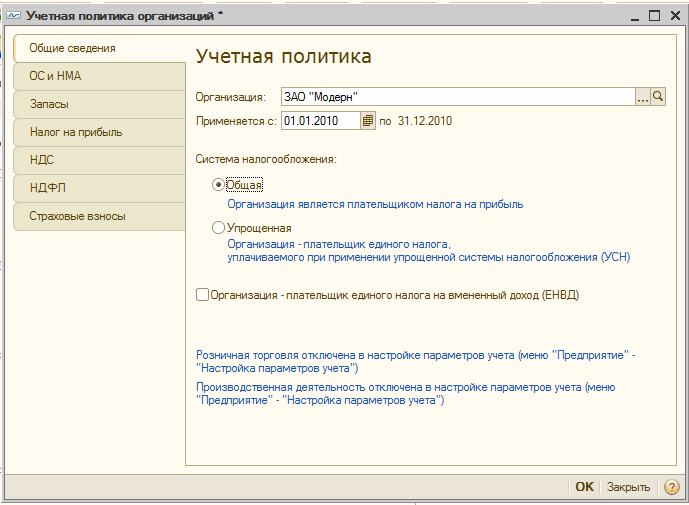This screenshot has height=505, width=689.
Task: Open the ОС и НМА tab
Action: pos(100,76)
